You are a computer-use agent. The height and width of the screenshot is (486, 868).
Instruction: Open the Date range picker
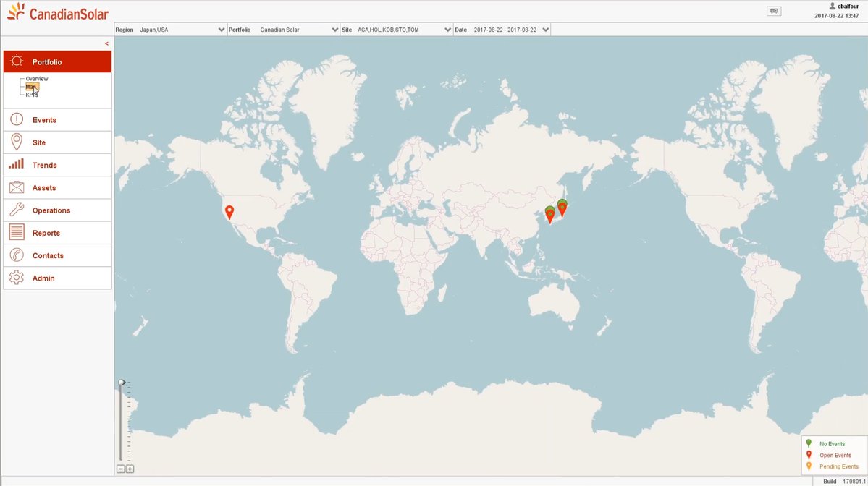click(545, 30)
